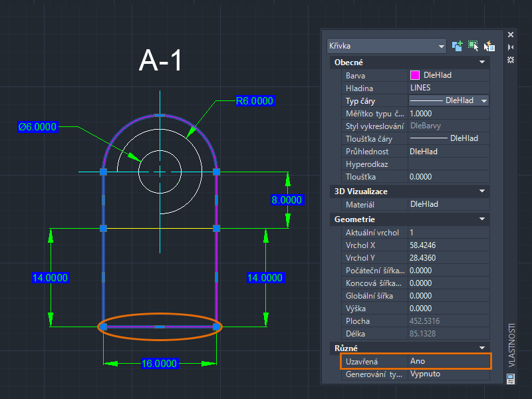
Task: Click the grip at bottom midpoint of polyline
Action: (x=160, y=327)
